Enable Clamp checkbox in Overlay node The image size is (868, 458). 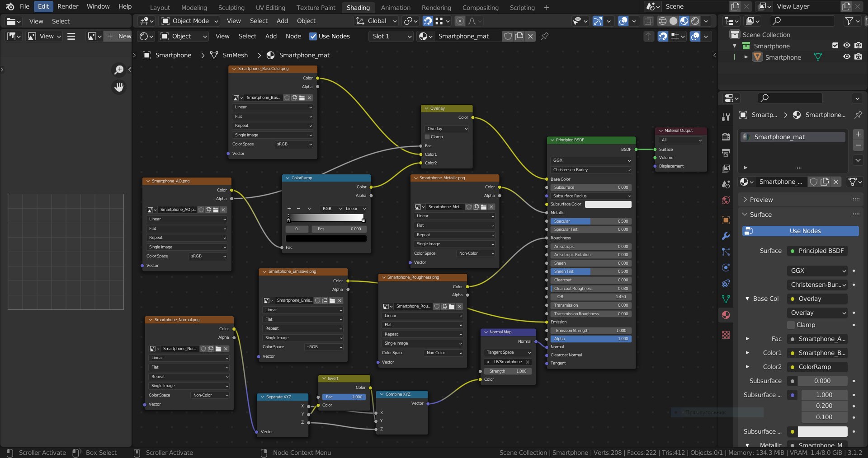click(427, 137)
